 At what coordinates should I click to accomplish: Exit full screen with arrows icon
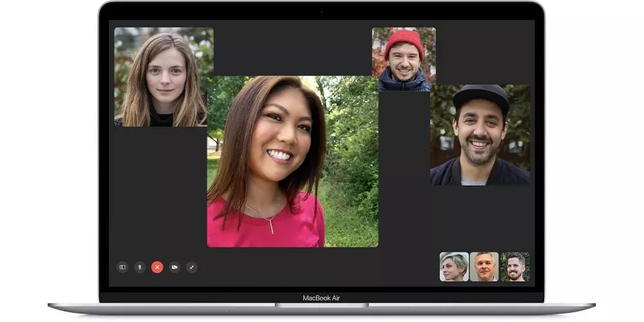pos(192,267)
